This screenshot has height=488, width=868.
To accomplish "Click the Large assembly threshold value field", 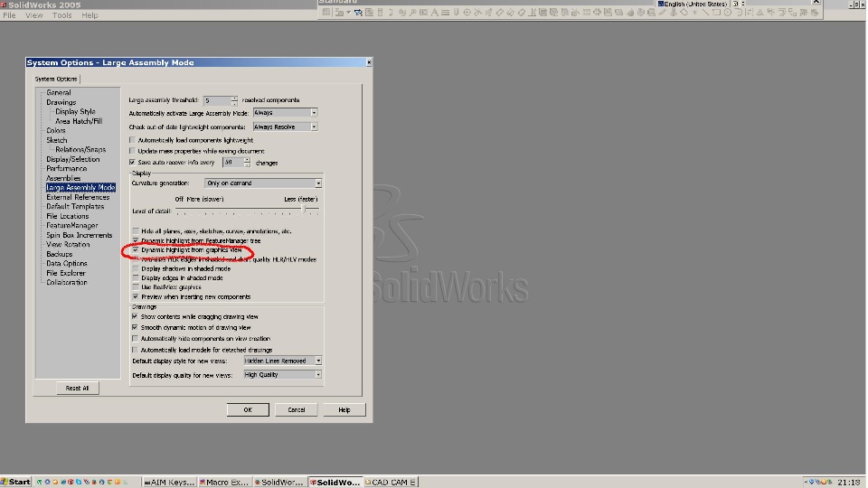I will tap(217, 100).
